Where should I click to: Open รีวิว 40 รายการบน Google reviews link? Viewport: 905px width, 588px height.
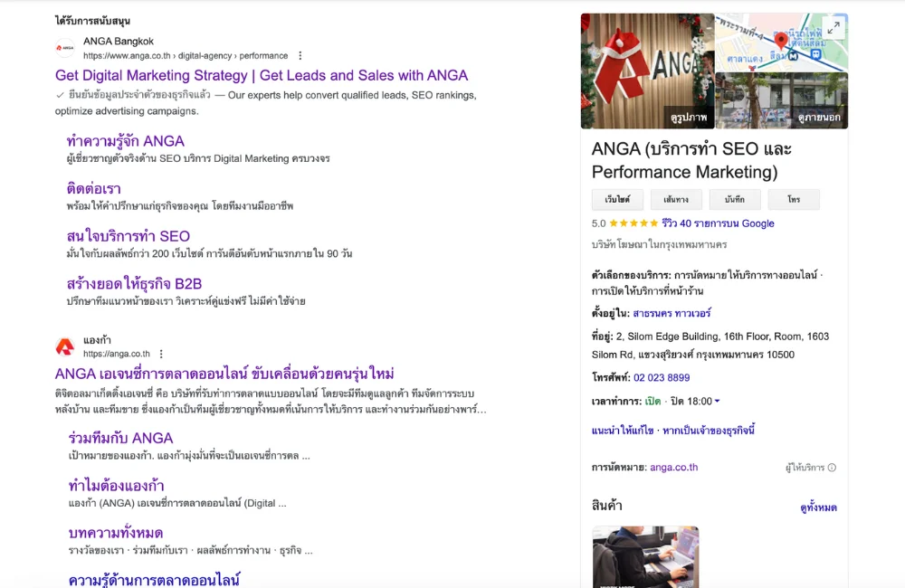[x=718, y=223]
